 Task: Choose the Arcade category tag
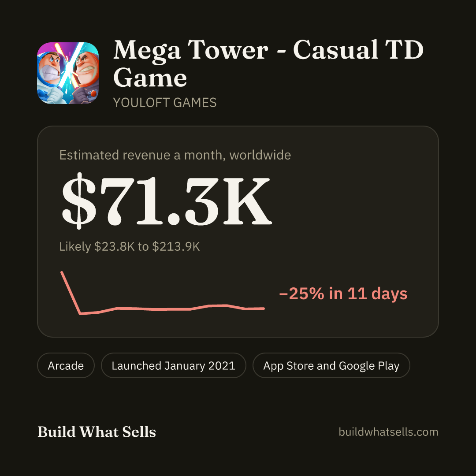tap(66, 365)
